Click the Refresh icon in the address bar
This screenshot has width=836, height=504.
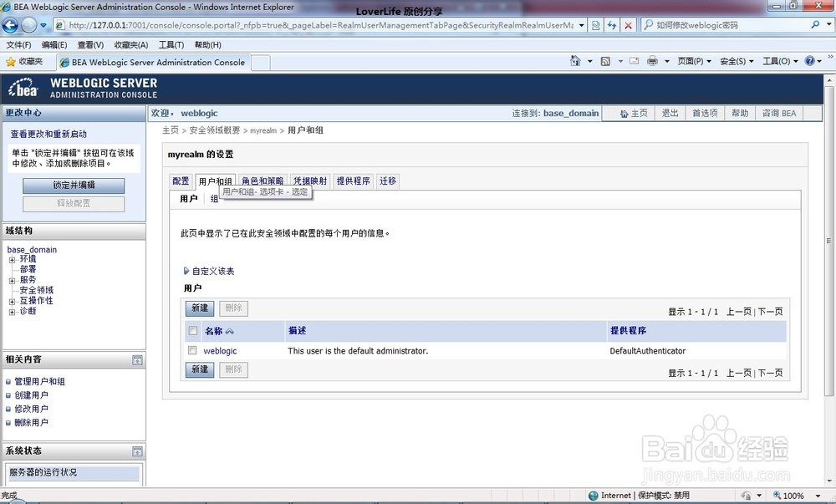613,26
